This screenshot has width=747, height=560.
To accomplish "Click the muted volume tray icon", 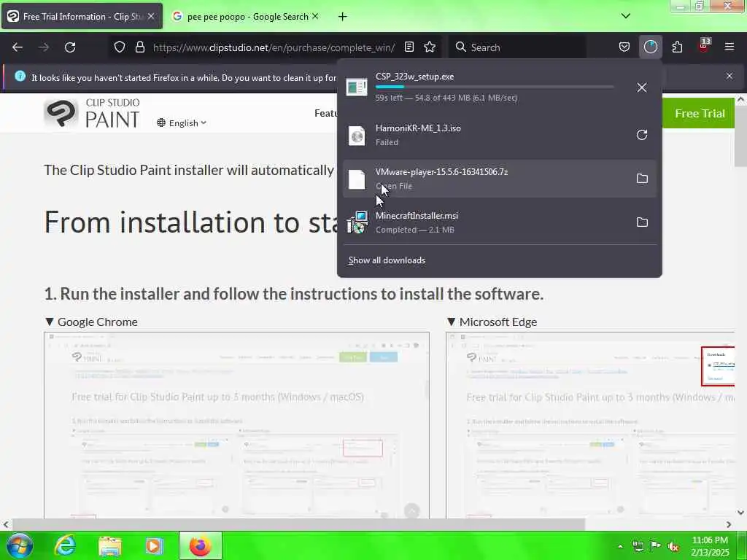I will tap(673, 546).
